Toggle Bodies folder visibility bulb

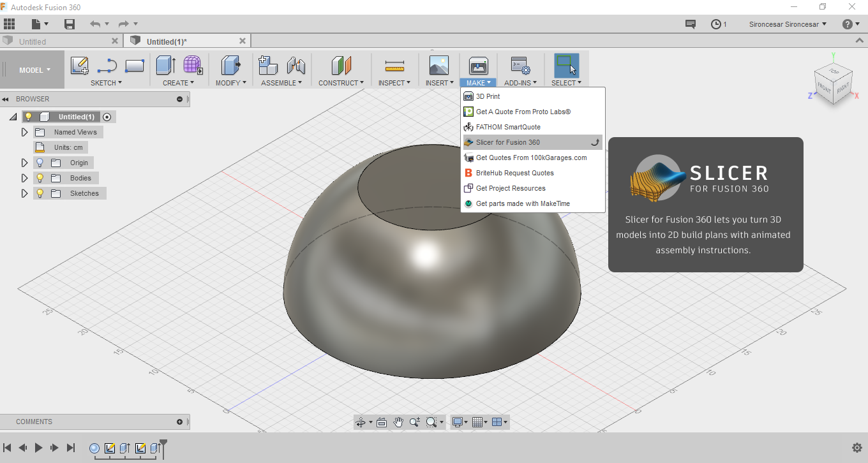(x=40, y=178)
